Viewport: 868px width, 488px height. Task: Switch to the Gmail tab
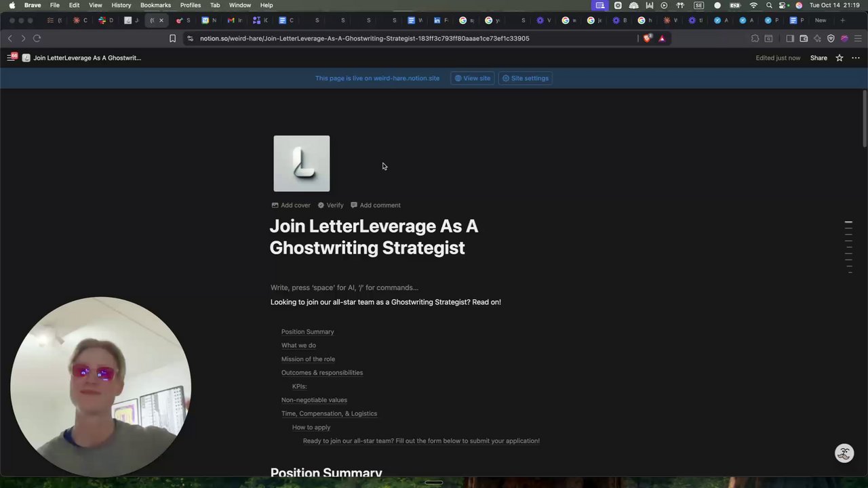[235, 20]
